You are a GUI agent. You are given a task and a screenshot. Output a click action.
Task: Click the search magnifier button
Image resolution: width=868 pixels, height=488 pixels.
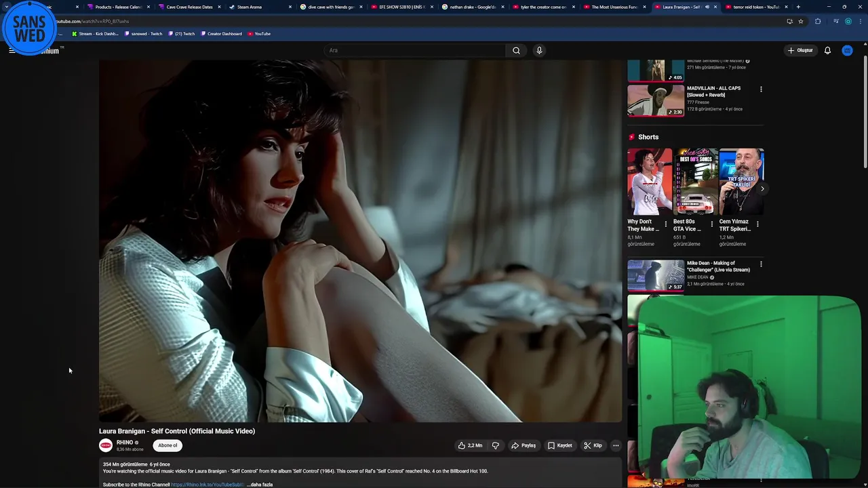pos(516,50)
